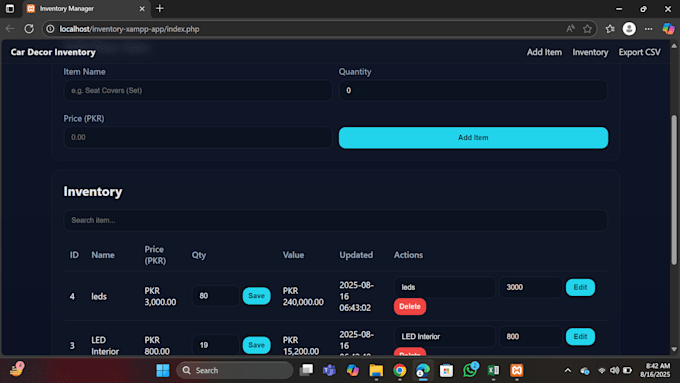Click the PKR 240,000.00 value cell
680x383 pixels.
click(x=303, y=296)
